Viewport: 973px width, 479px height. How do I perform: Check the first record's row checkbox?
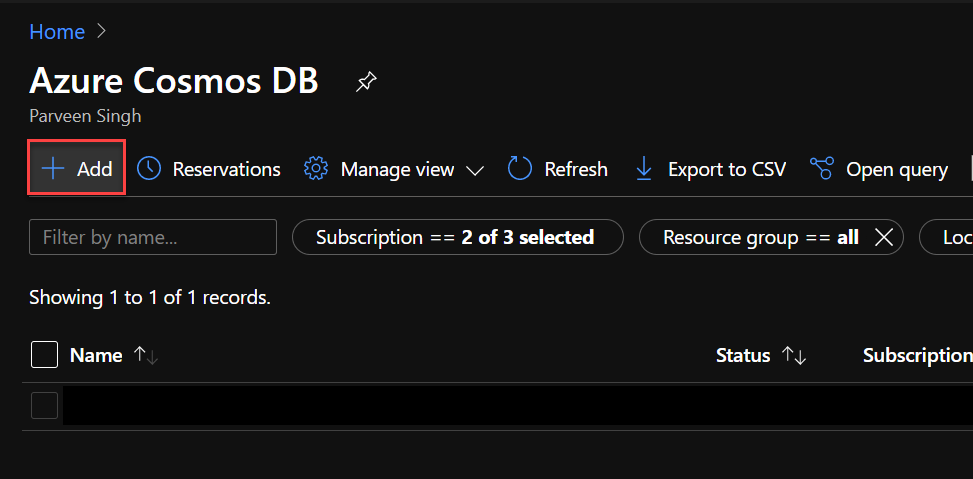(x=44, y=405)
